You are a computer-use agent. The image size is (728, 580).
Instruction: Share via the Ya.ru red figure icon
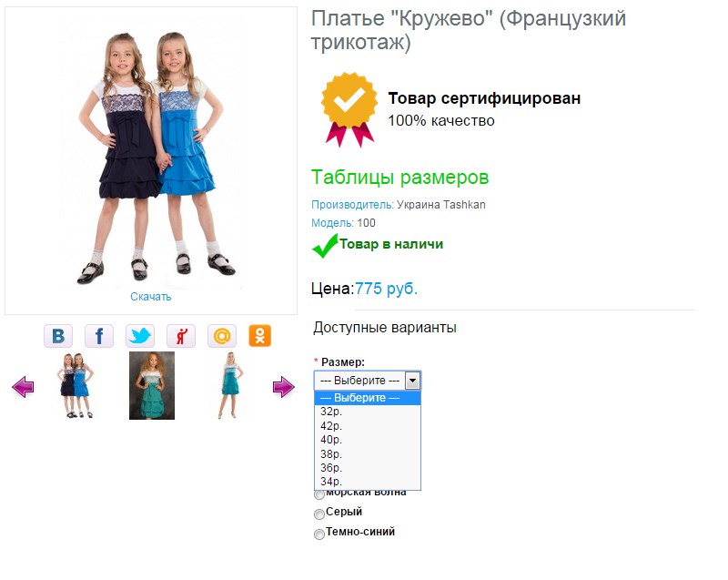pos(181,336)
